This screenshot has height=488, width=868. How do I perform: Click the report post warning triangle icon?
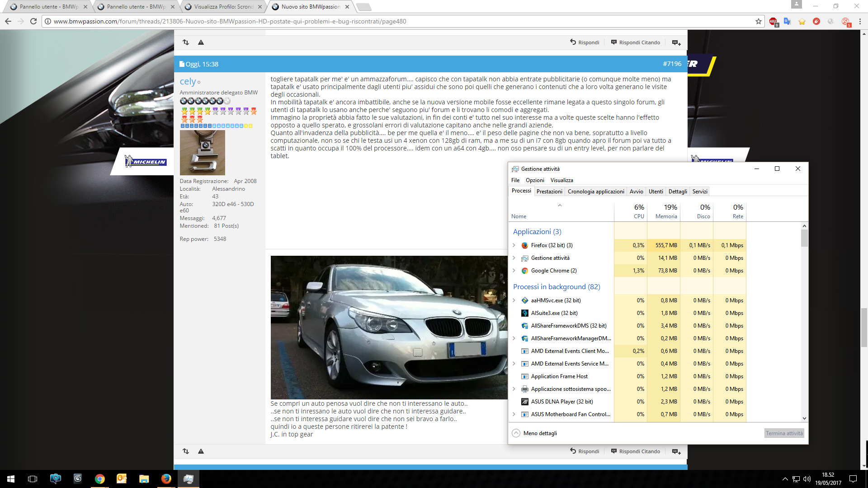coord(201,451)
